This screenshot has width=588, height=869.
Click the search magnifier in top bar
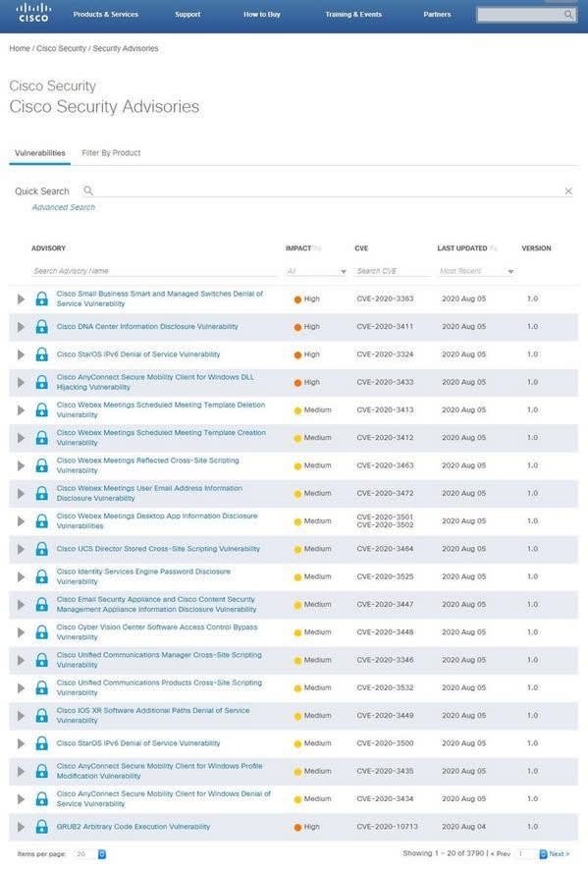click(x=568, y=15)
